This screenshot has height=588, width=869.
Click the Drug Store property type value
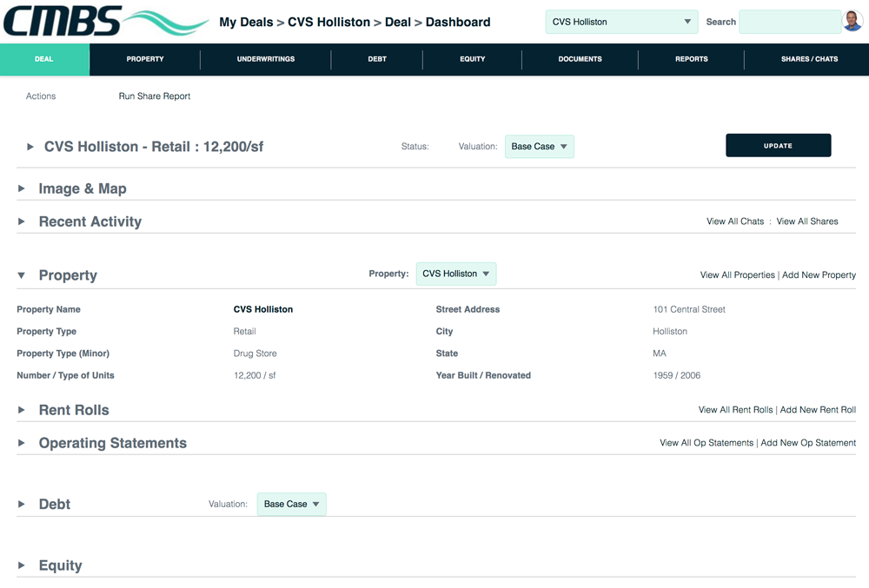pyautogui.click(x=255, y=353)
